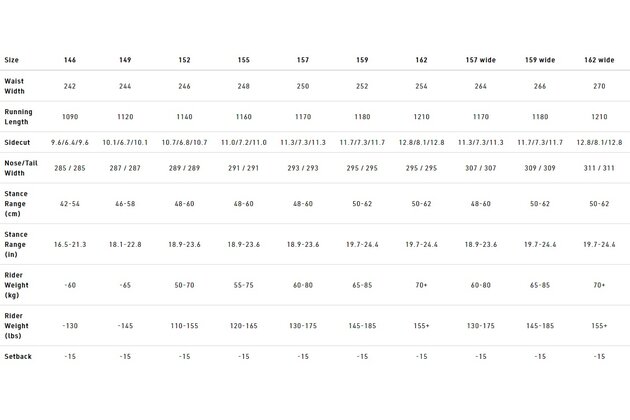This screenshot has height=420, width=630.
Task: Select running length value 1090
Action: point(70,117)
